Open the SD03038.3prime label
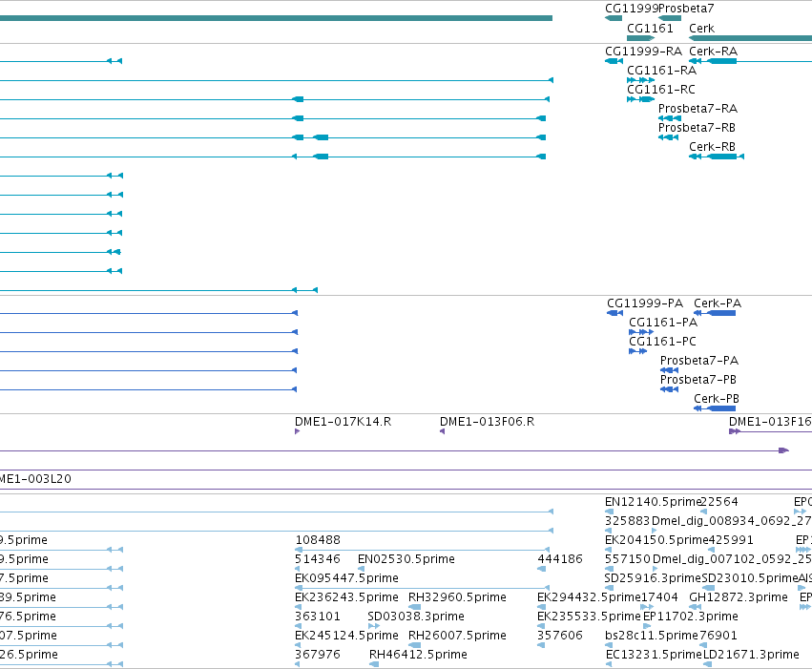The height and width of the screenshot is (669, 812). click(416, 617)
